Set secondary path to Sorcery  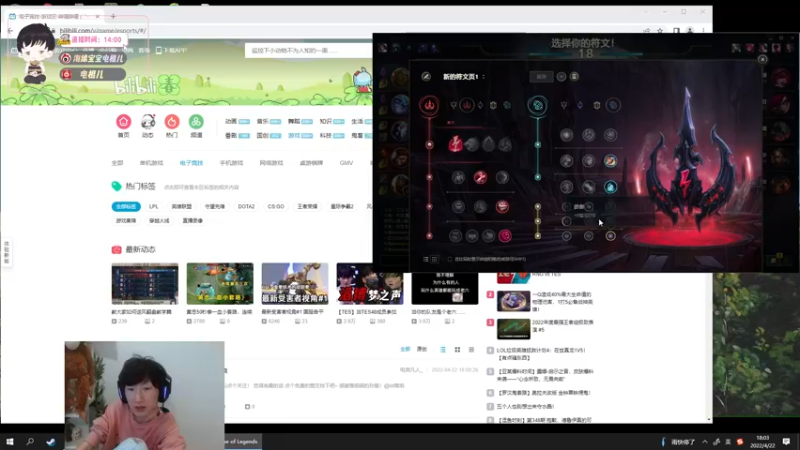pos(580,105)
